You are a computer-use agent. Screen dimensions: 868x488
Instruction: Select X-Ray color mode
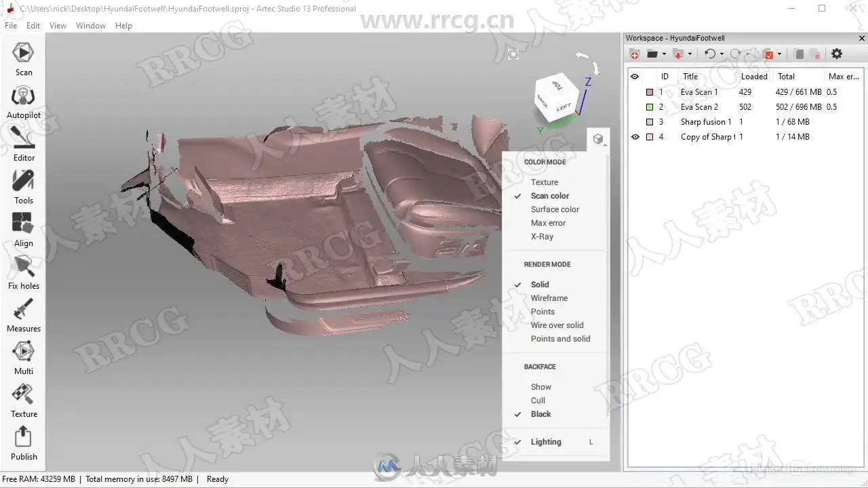point(542,237)
